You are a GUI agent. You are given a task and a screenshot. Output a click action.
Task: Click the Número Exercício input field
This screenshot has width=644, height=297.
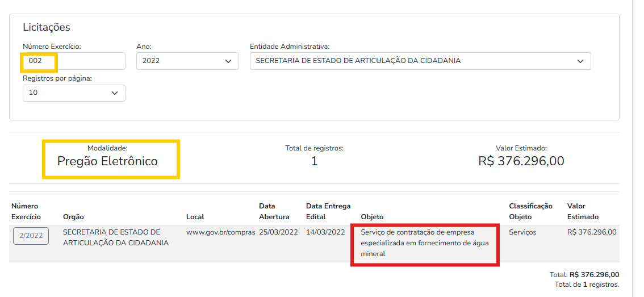coord(74,61)
